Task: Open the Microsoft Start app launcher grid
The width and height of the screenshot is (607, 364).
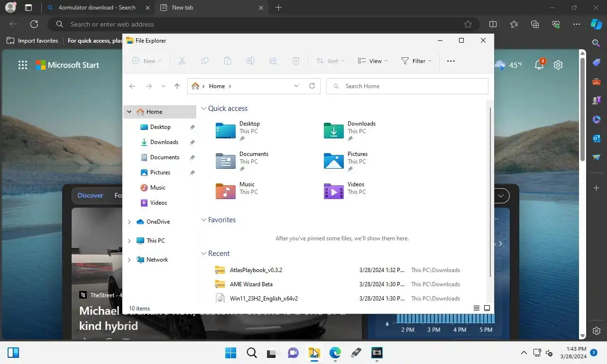Action: (x=23, y=65)
